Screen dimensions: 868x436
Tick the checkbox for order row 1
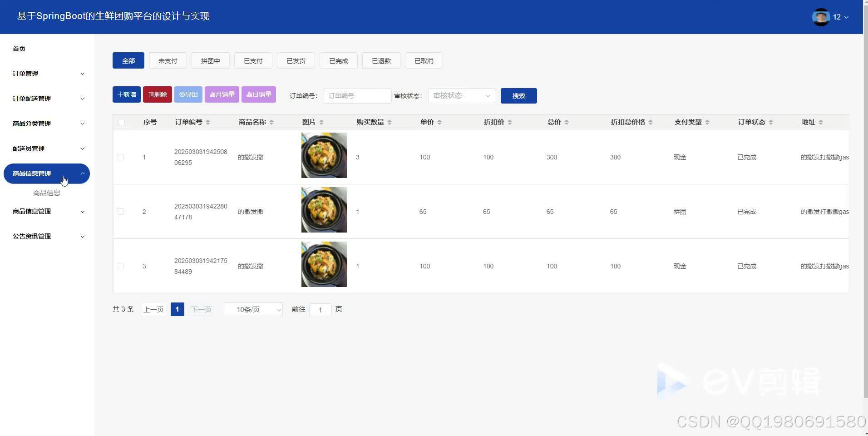[x=121, y=157]
